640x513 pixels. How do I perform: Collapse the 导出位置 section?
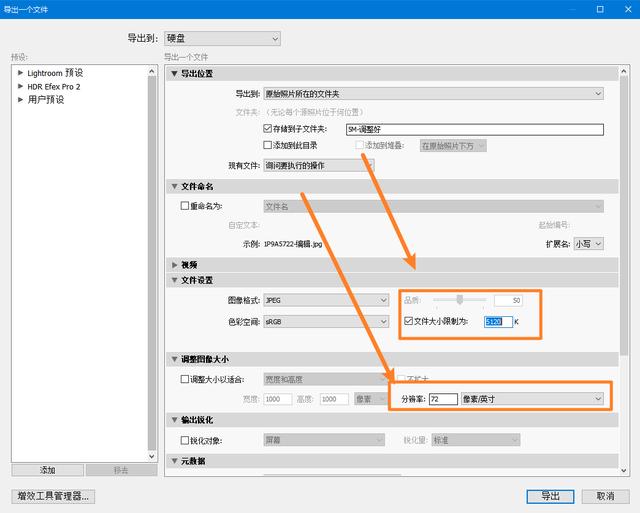[x=175, y=73]
